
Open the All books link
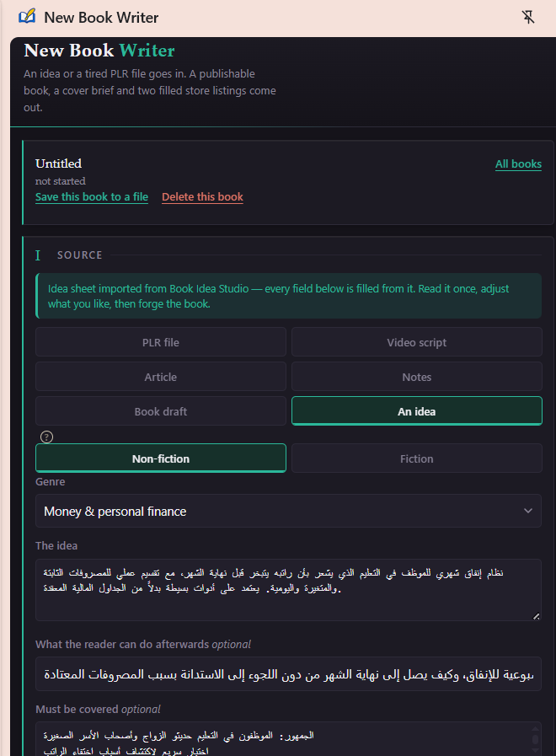[x=518, y=164]
